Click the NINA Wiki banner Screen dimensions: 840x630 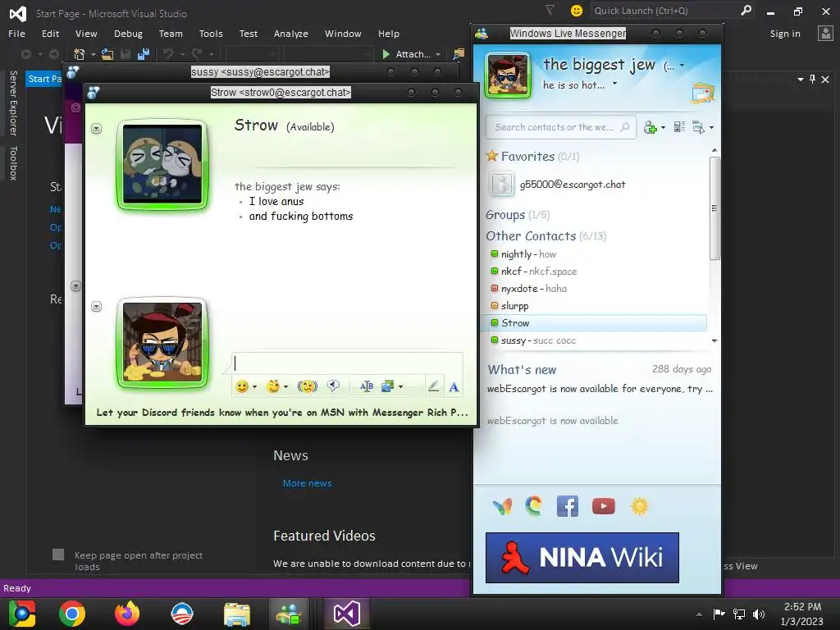pos(582,558)
